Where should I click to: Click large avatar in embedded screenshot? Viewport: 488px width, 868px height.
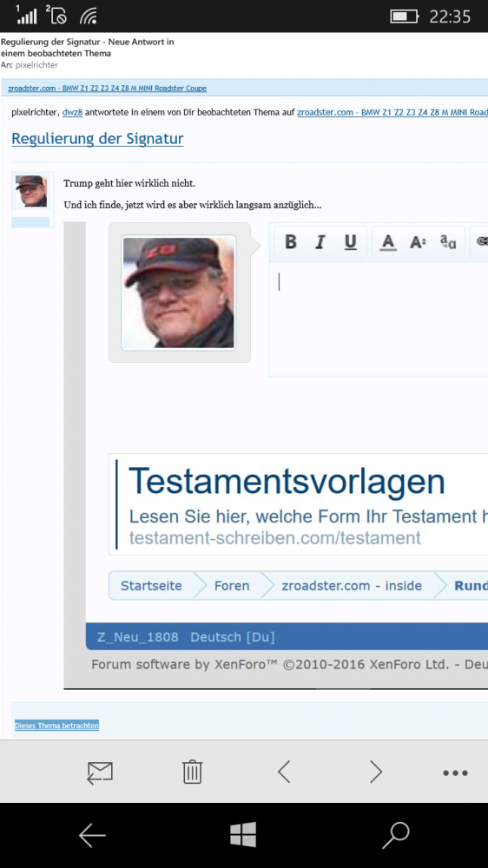click(x=179, y=293)
